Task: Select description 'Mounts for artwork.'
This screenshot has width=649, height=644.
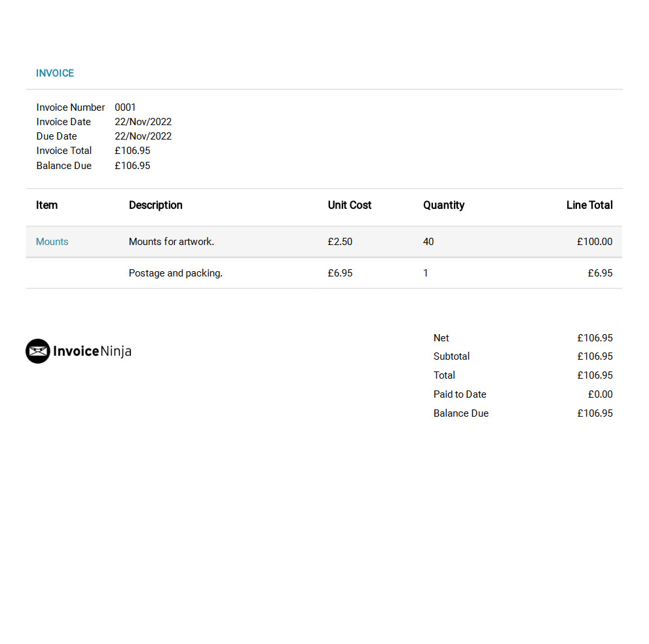Action: [172, 242]
